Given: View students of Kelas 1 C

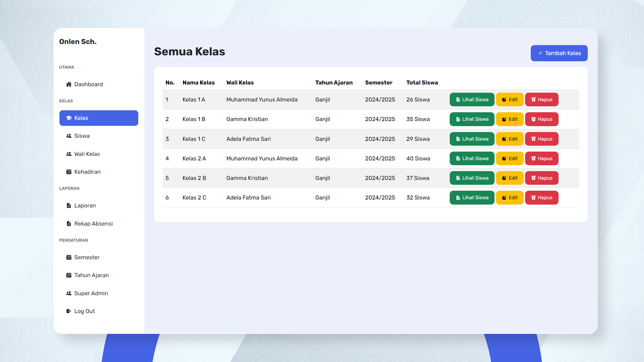Looking at the screenshot, I should [472, 139].
